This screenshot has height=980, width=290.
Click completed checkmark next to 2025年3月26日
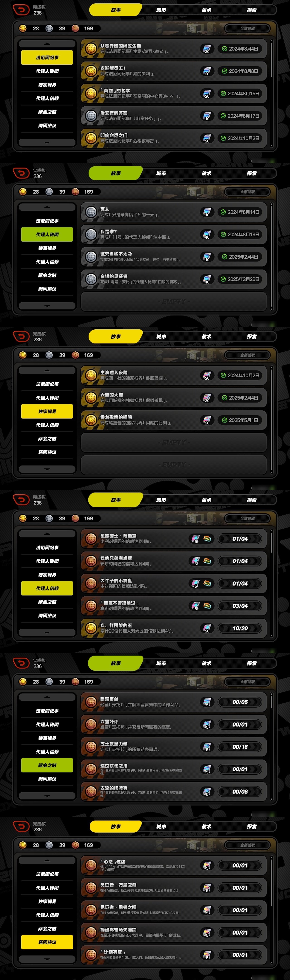click(x=223, y=279)
